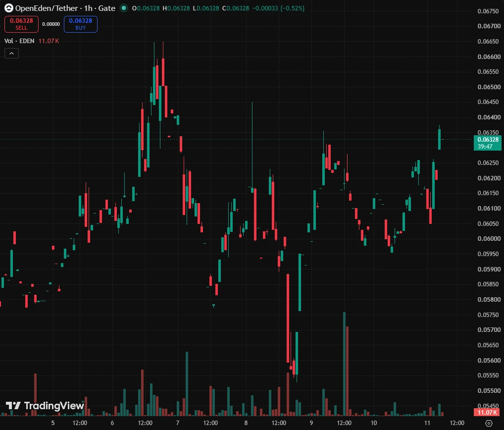Click the green current price countdown label
This screenshot has width=504, height=430.
(488, 143)
